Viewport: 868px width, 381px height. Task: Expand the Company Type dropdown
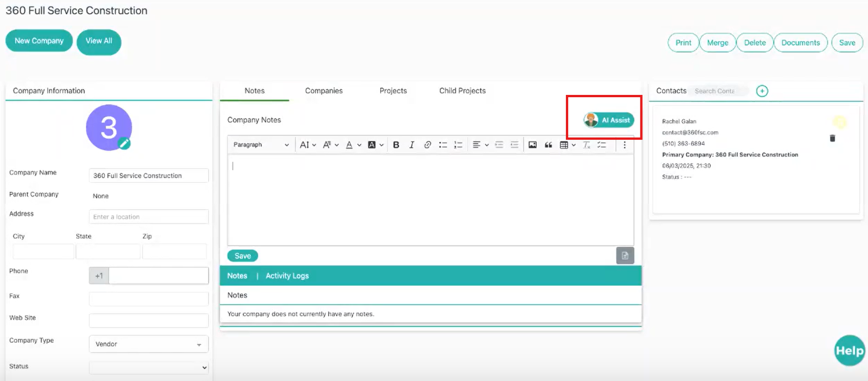149,344
